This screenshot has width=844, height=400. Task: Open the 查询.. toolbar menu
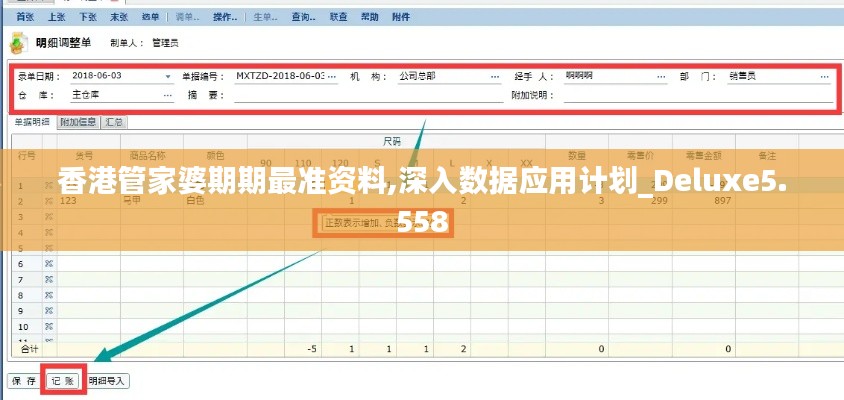[x=304, y=17]
